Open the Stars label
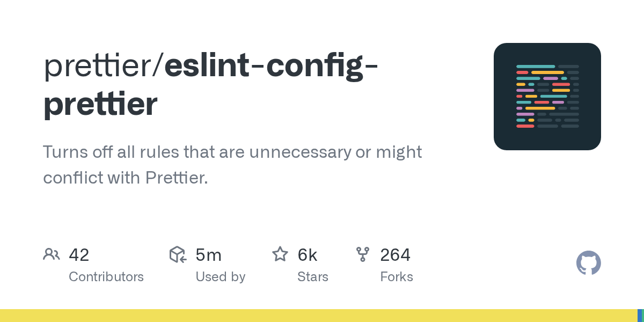The image size is (644, 322). coord(312,277)
